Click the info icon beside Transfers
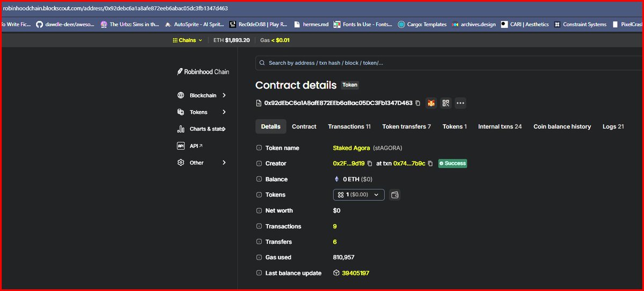 [259, 242]
